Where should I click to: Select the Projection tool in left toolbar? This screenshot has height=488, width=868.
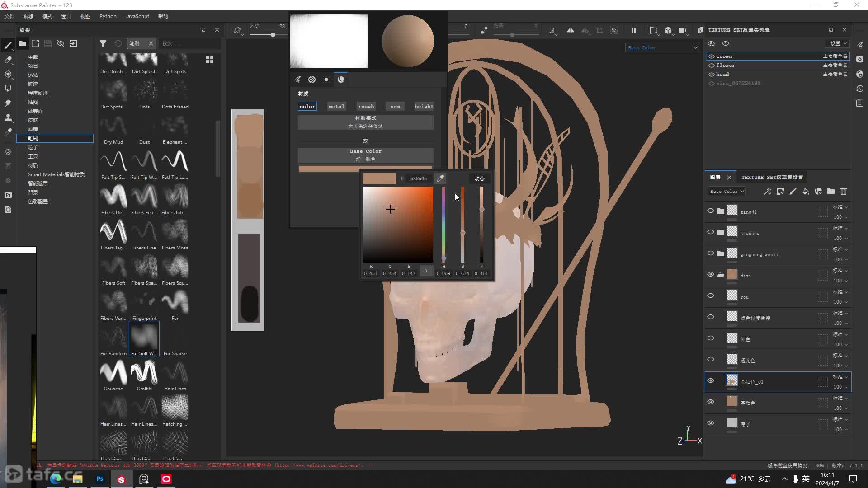coord(8,74)
